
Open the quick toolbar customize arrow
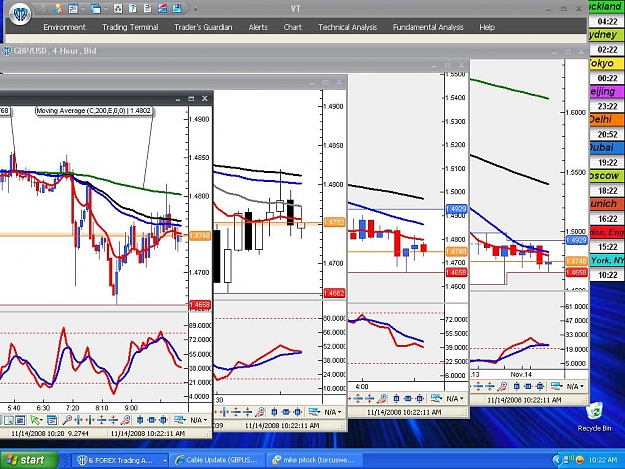(195, 9)
